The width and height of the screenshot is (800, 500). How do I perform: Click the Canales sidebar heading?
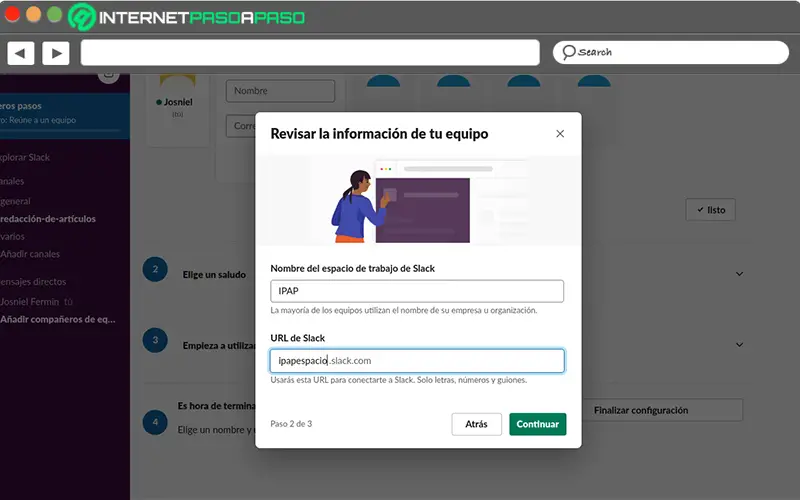[12, 181]
